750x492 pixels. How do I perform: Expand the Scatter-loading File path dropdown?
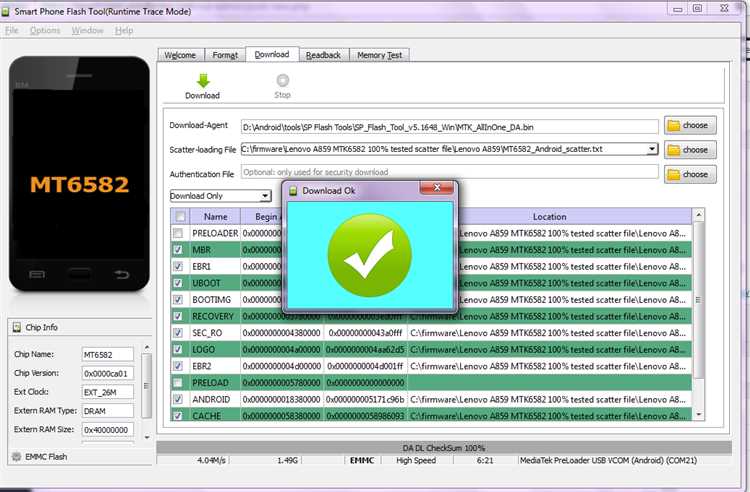coord(652,149)
